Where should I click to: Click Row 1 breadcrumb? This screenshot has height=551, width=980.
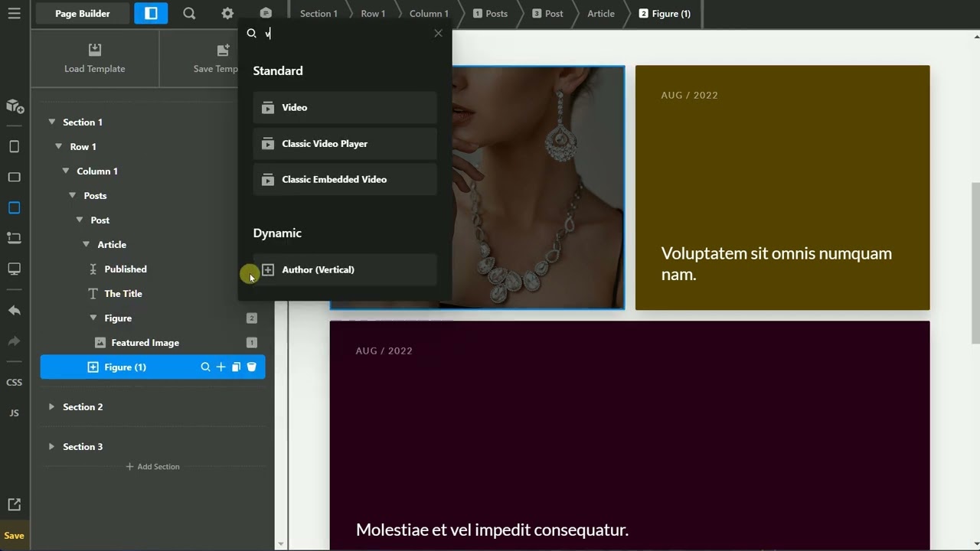point(373,13)
